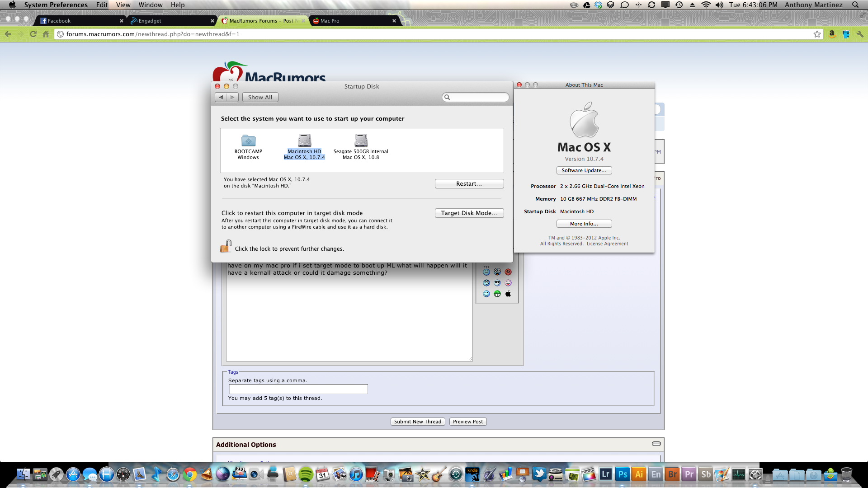Open System Preferences from the Dock
The height and width of the screenshot is (488, 868).
pyautogui.click(x=755, y=474)
